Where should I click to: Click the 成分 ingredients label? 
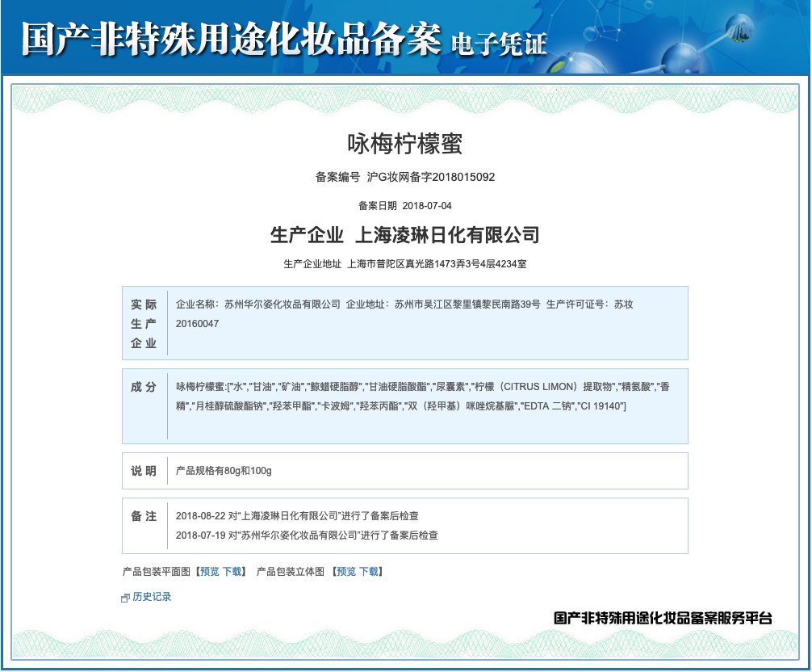[x=144, y=387]
